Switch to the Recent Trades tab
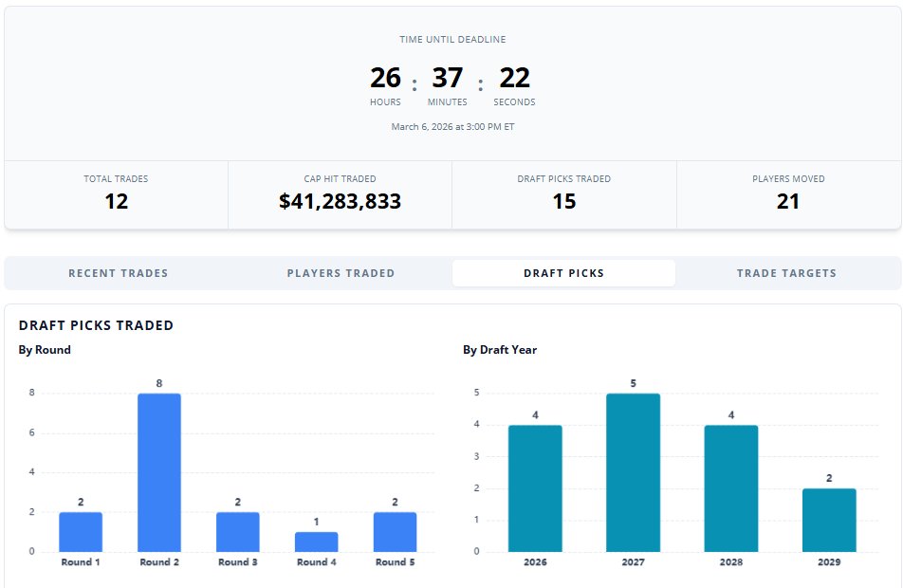903x588 pixels. click(118, 273)
